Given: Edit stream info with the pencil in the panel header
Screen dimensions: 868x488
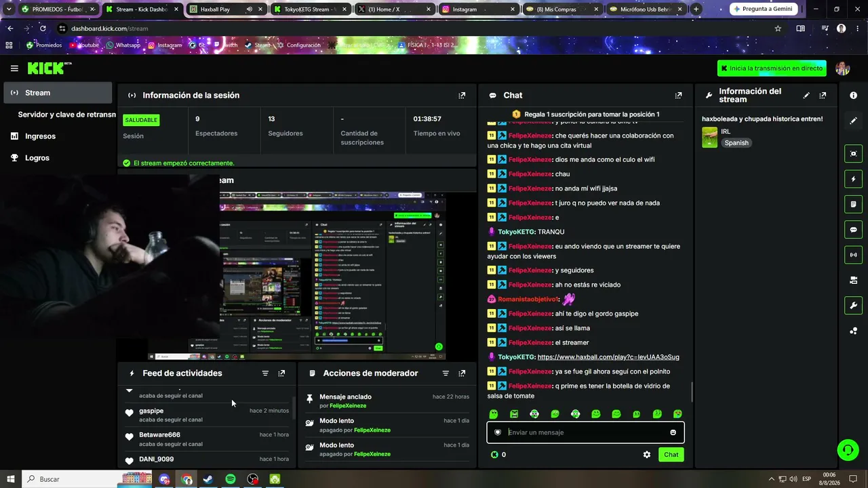Looking at the screenshot, I should [x=806, y=96].
